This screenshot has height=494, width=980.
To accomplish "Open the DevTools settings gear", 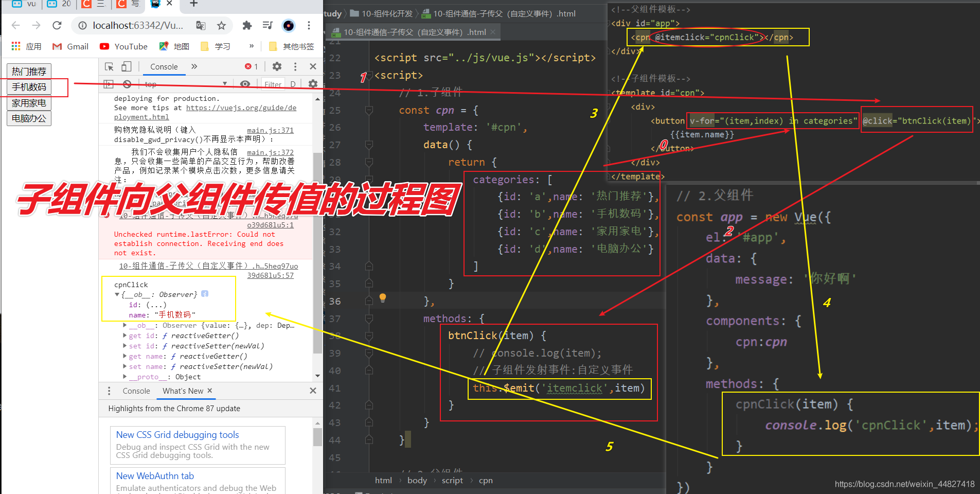I will point(277,66).
